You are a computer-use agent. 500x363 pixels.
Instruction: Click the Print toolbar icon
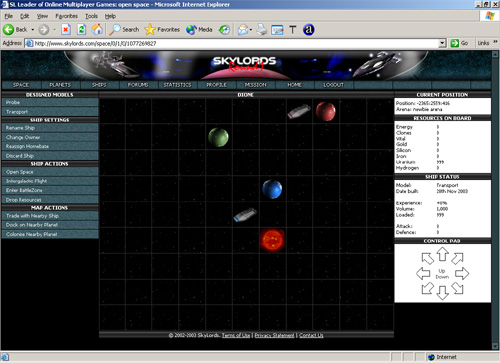pyautogui.click(x=262, y=30)
